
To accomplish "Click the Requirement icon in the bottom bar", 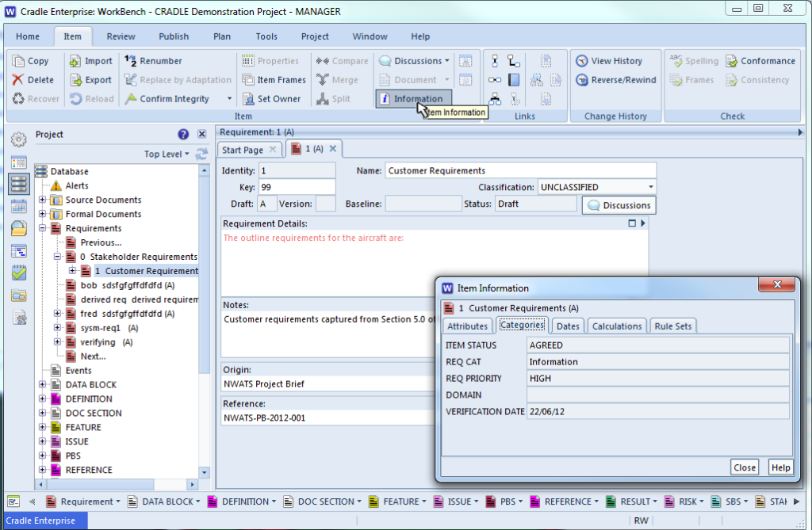I will pos(51,501).
